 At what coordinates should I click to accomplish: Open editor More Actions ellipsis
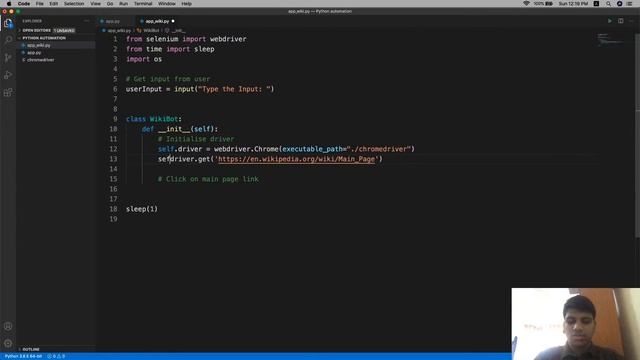tap(631, 21)
